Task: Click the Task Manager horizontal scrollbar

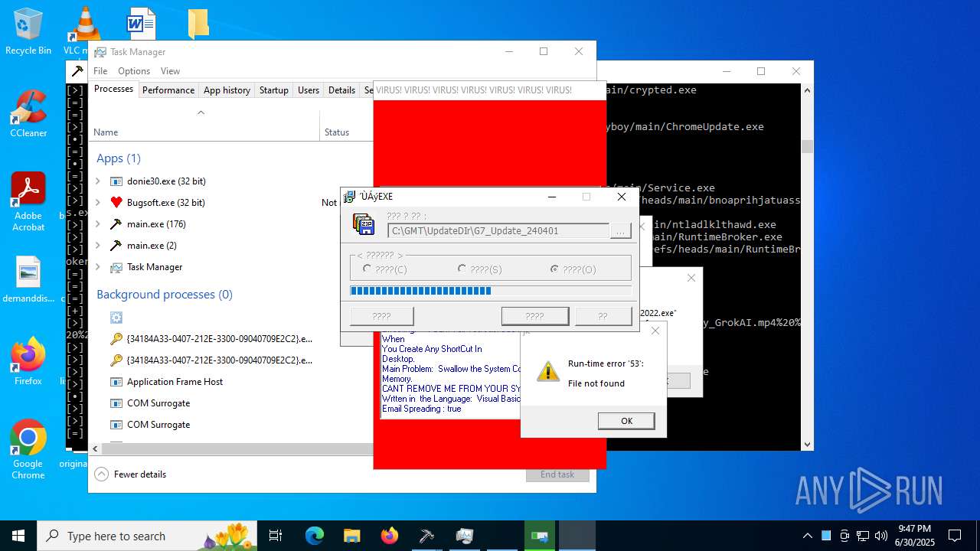Action: 237,449
